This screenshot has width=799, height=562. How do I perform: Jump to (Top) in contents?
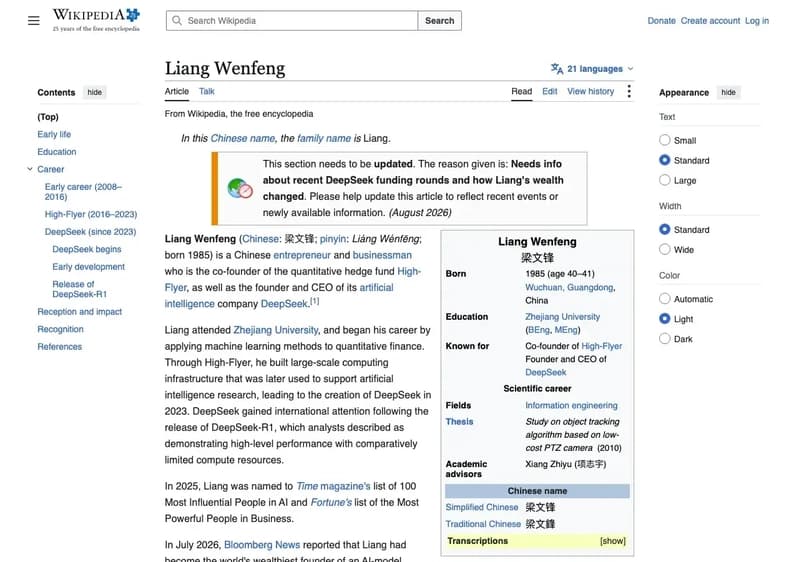[x=48, y=117]
